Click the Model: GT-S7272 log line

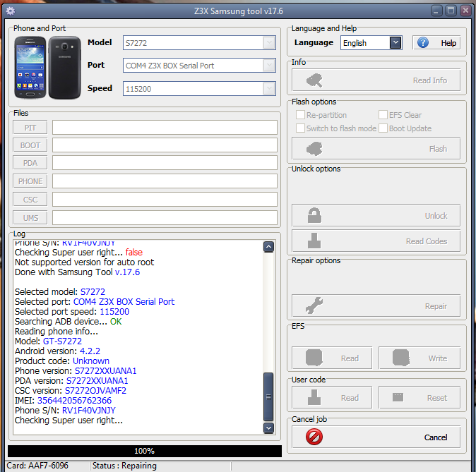[48, 341]
